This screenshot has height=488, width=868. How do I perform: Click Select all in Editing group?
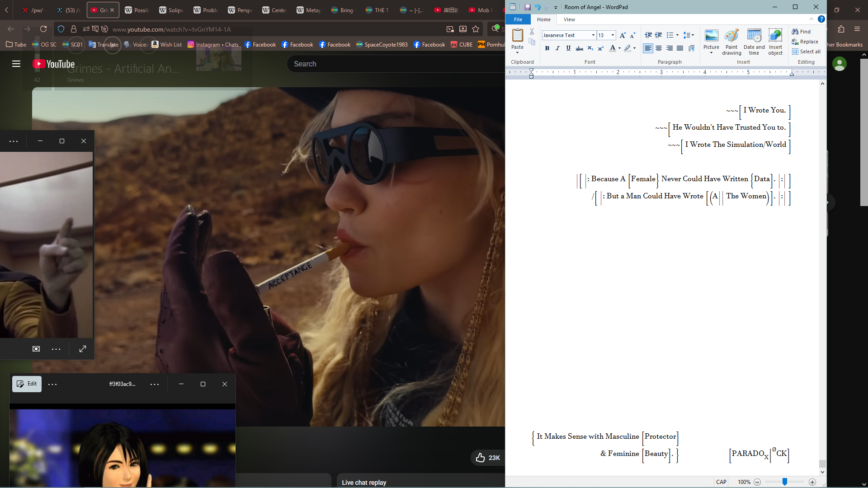coord(806,52)
